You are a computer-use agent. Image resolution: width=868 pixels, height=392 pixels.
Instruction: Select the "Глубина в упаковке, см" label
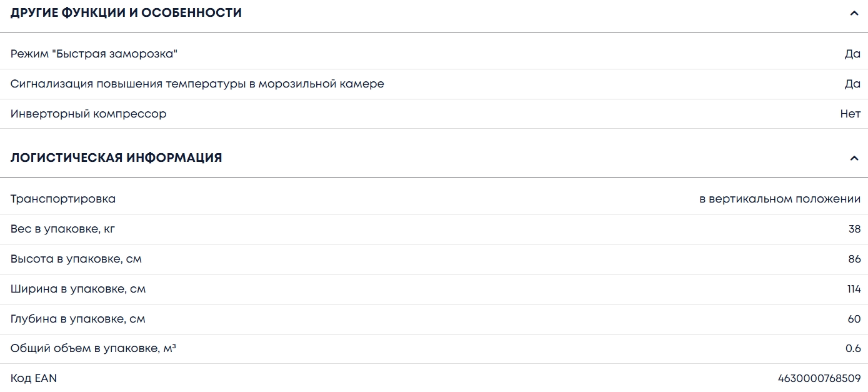click(x=78, y=319)
